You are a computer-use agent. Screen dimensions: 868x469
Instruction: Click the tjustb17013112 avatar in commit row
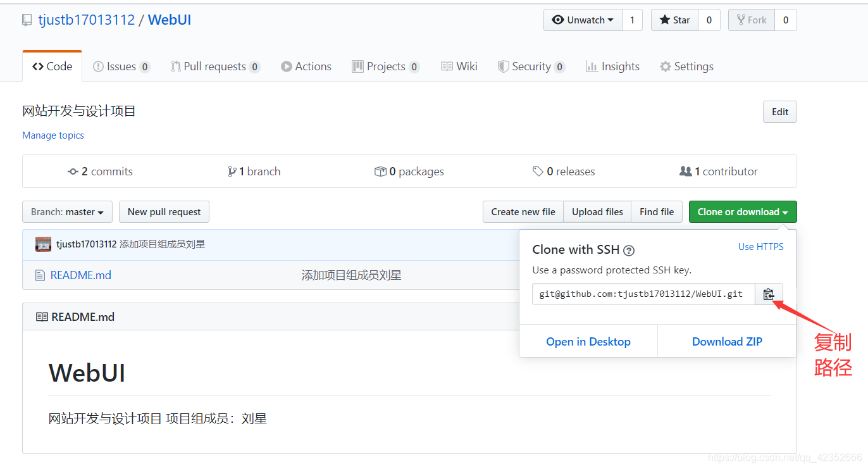43,244
